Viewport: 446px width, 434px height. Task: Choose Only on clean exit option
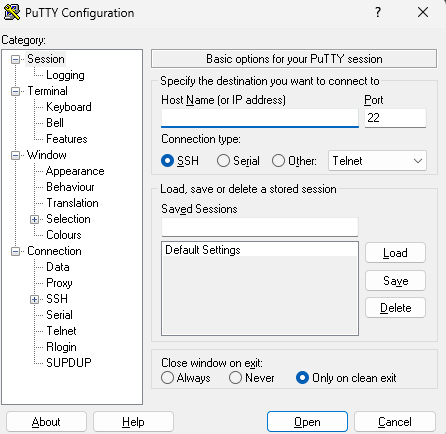pos(302,378)
